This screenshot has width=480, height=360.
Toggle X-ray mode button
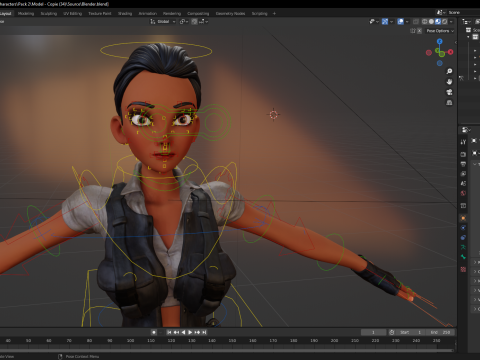click(x=416, y=21)
